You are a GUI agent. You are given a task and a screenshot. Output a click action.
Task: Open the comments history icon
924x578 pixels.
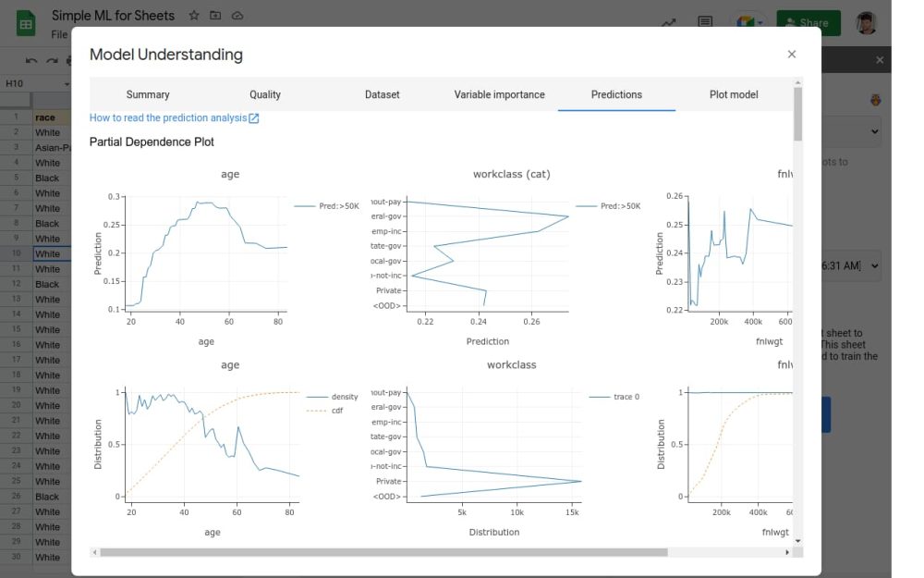705,23
